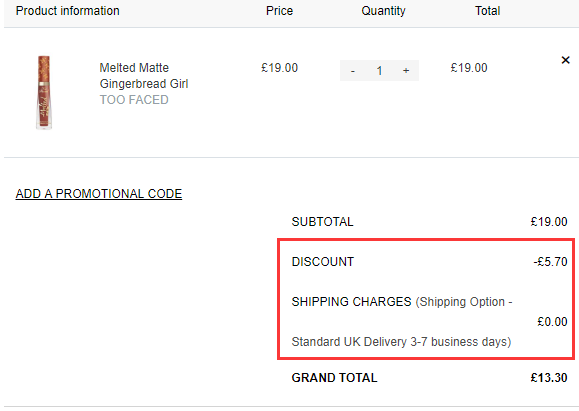Select the item price £19.00

[x=280, y=68]
